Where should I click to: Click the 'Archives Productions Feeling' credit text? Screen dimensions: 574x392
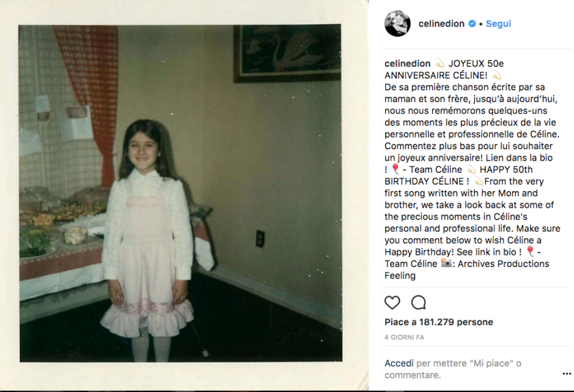tap(467, 269)
